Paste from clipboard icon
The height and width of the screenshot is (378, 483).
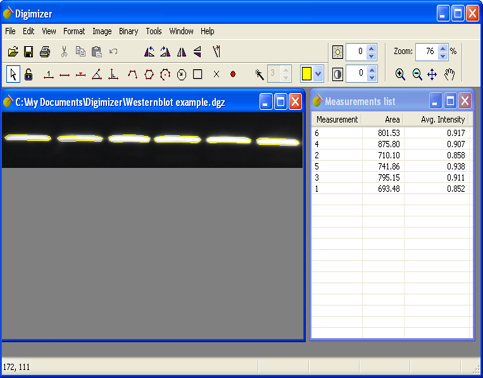coord(97,52)
